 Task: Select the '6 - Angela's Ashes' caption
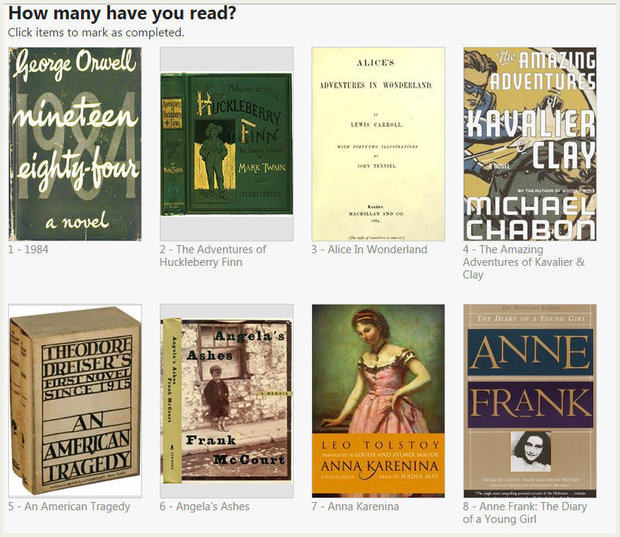tap(204, 507)
